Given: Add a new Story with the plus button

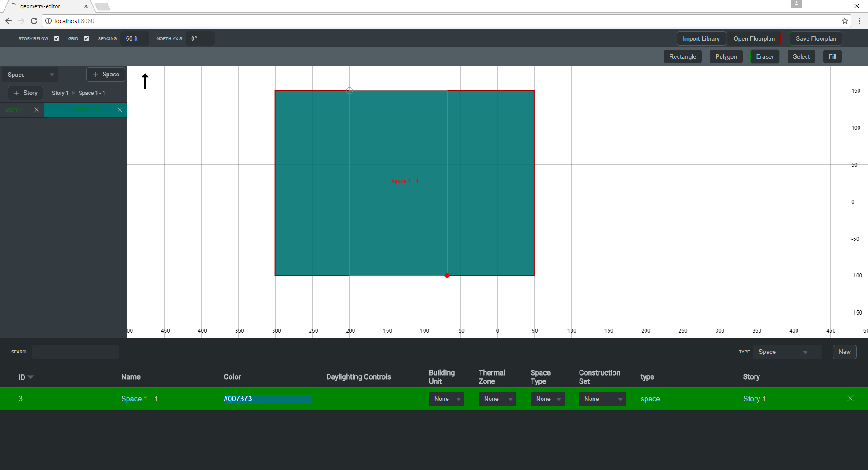Looking at the screenshot, I should pyautogui.click(x=25, y=93).
